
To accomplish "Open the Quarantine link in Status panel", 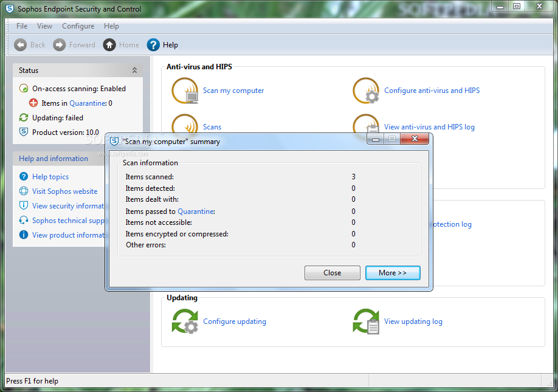I will click(x=88, y=103).
